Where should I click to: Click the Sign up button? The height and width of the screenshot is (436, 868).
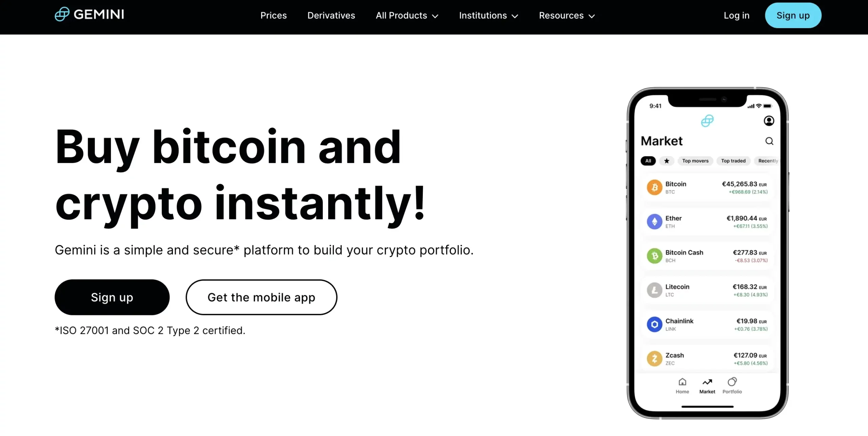point(793,15)
